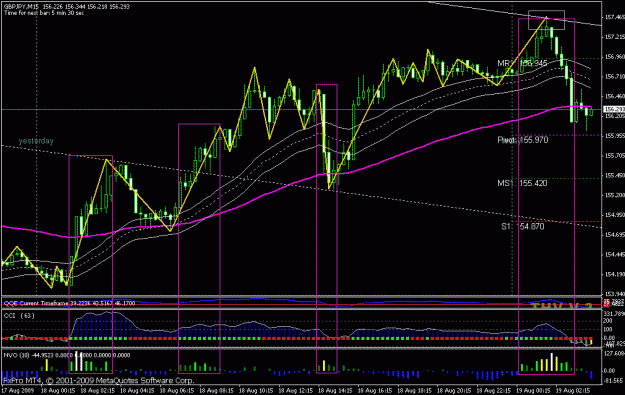Select the "yesterday" label on the chart
The height and width of the screenshot is (395, 625).
click(x=36, y=141)
